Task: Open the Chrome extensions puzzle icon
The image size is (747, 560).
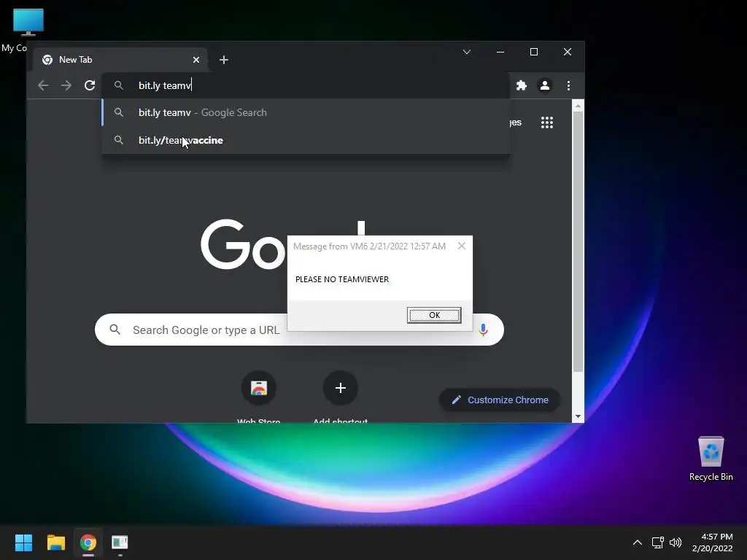Action: pyautogui.click(x=521, y=86)
